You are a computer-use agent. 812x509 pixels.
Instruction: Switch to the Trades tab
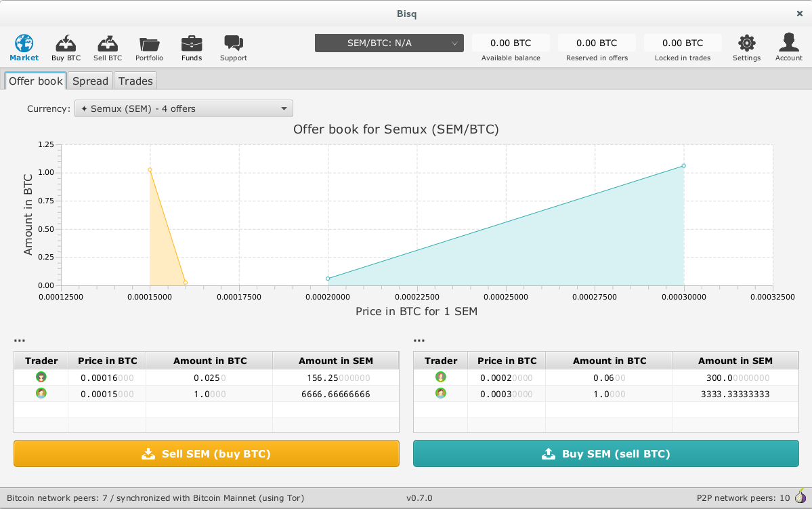[135, 81]
